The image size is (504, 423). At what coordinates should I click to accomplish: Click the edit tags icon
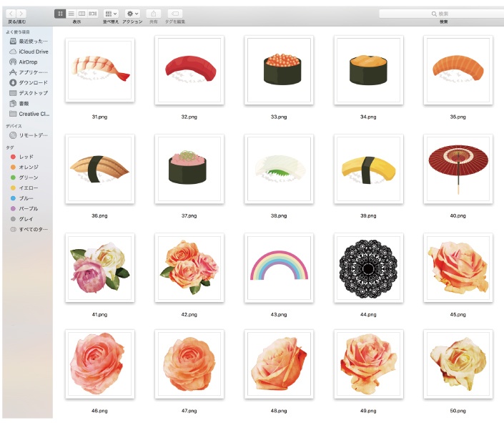(175, 14)
